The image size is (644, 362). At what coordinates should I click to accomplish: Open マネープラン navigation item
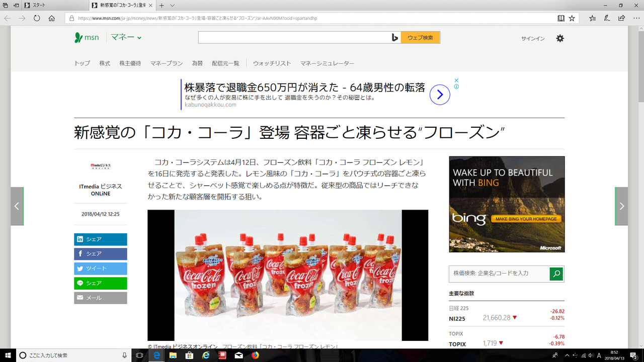point(167,63)
